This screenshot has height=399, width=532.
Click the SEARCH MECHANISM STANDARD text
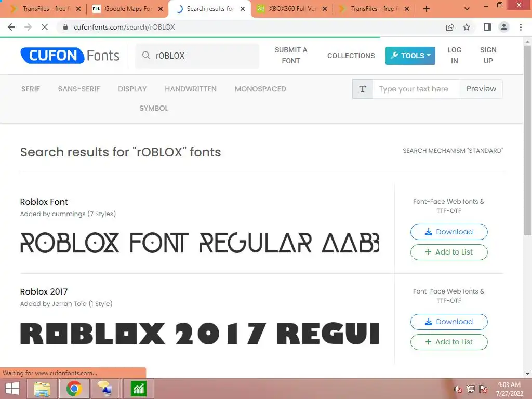pos(453,151)
